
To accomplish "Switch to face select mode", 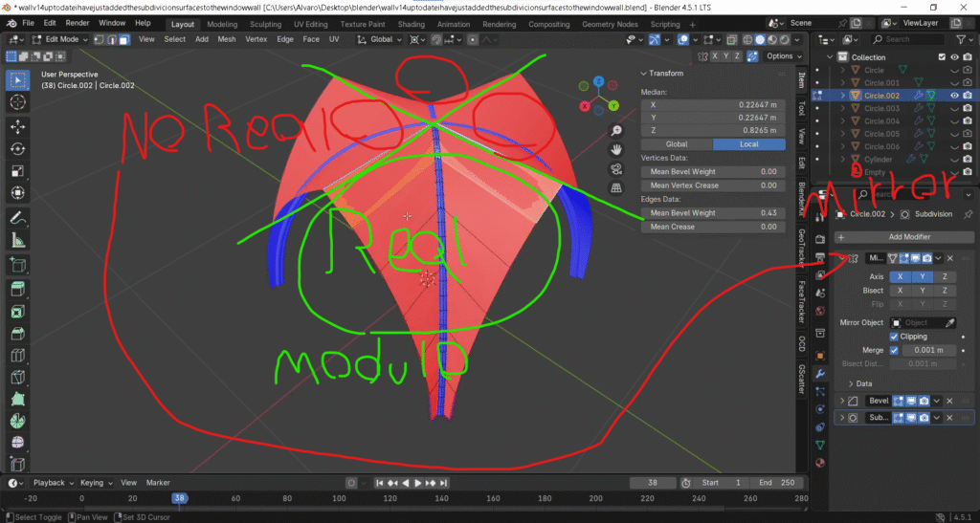I will [x=124, y=39].
